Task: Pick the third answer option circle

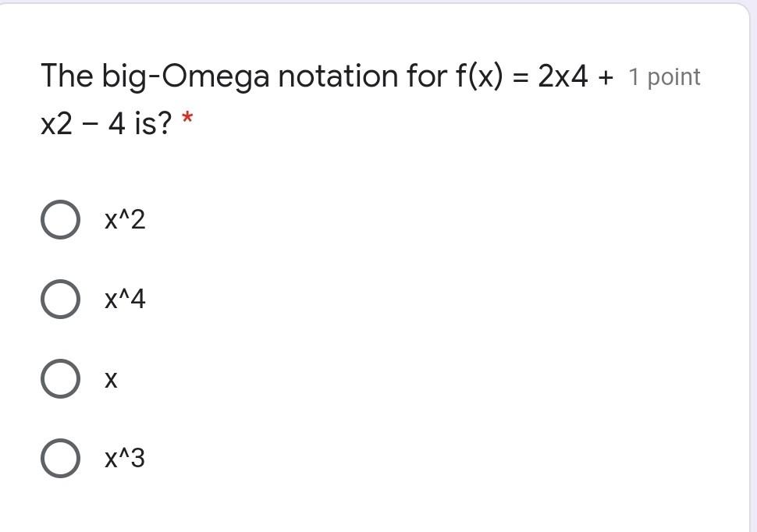Action: tap(60, 380)
